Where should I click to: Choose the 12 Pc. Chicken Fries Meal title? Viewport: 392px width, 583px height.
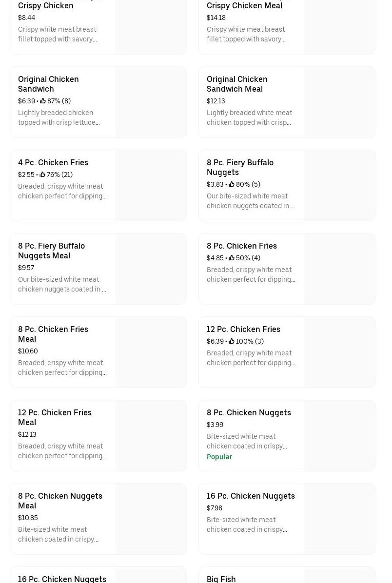click(x=55, y=417)
